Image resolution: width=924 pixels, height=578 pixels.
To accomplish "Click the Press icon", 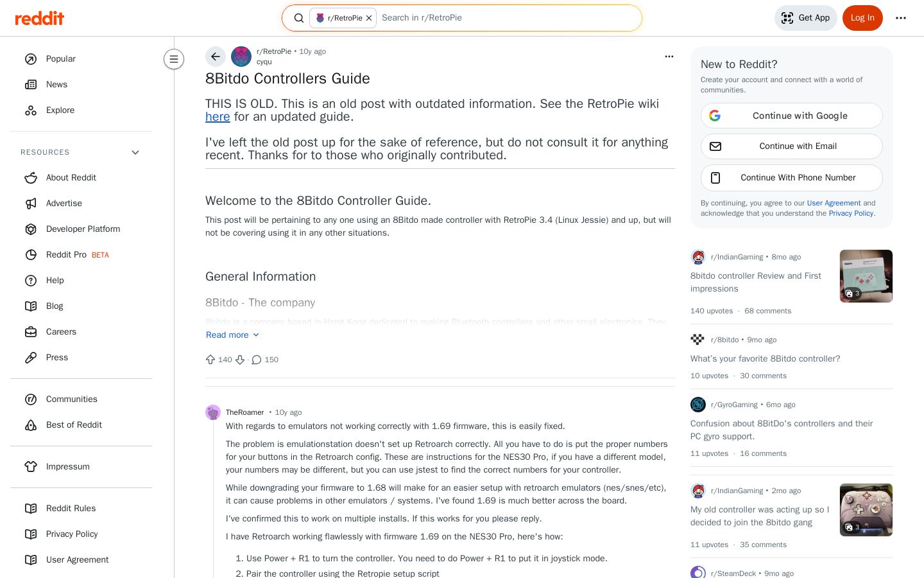I will pos(31,358).
